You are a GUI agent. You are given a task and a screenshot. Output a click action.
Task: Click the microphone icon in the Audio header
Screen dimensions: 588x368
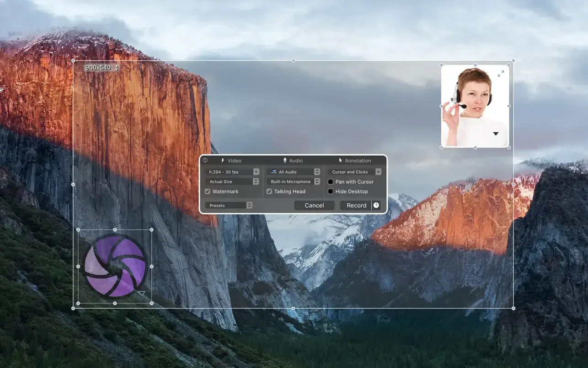(x=285, y=161)
